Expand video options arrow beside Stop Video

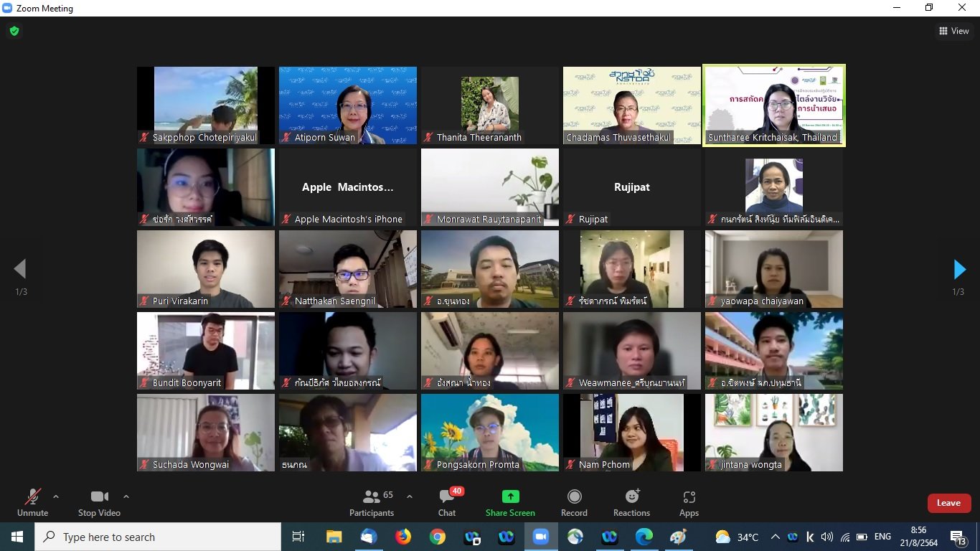[126, 496]
